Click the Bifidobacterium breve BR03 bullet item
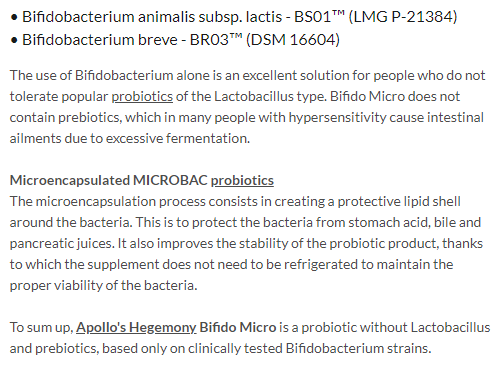Image resolution: width=504 pixels, height=373 pixels. (175, 40)
